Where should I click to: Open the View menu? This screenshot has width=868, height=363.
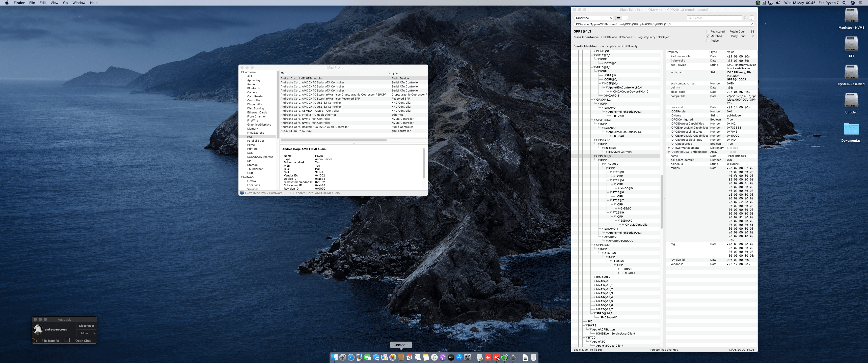(x=54, y=3)
